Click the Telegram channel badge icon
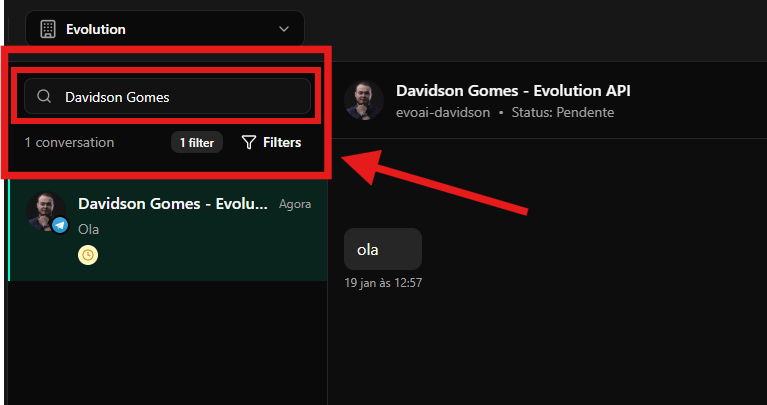 coord(60,225)
